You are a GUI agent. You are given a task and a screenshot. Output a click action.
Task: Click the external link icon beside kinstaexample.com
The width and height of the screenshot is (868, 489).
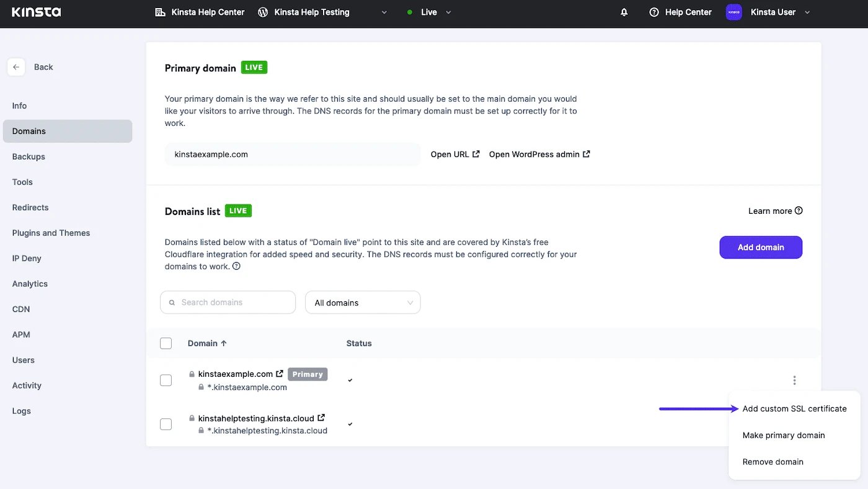[x=280, y=374]
